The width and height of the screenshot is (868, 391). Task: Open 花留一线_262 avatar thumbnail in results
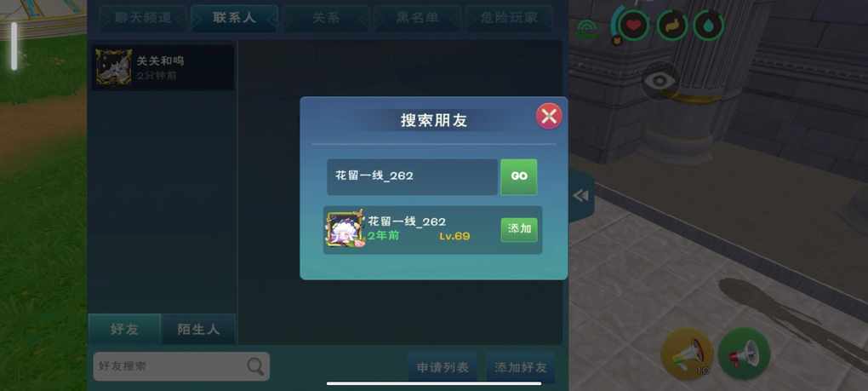tap(345, 229)
